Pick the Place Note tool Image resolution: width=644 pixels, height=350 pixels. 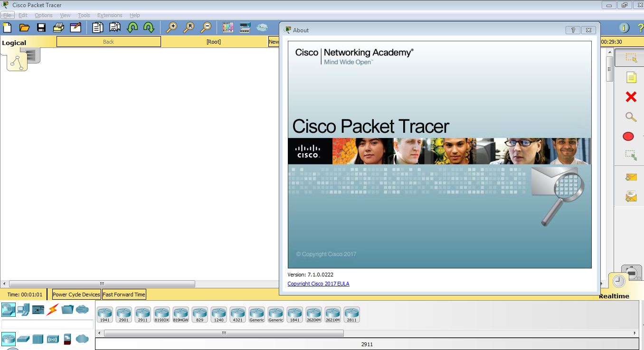[x=631, y=77]
